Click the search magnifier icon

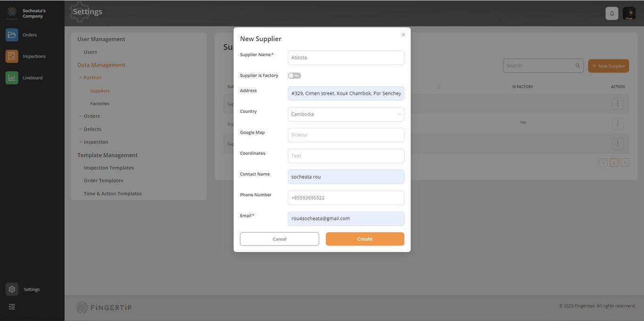pos(578,66)
